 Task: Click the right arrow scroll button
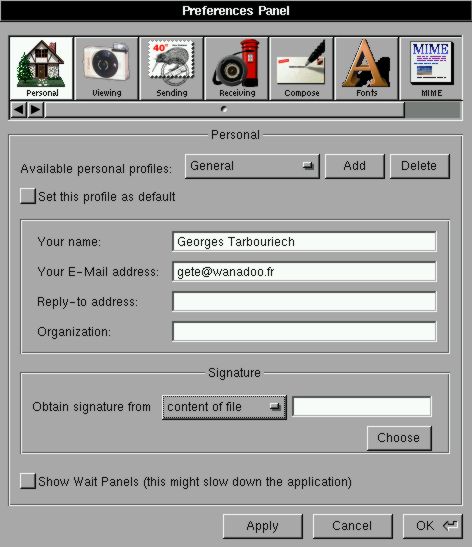[36, 110]
